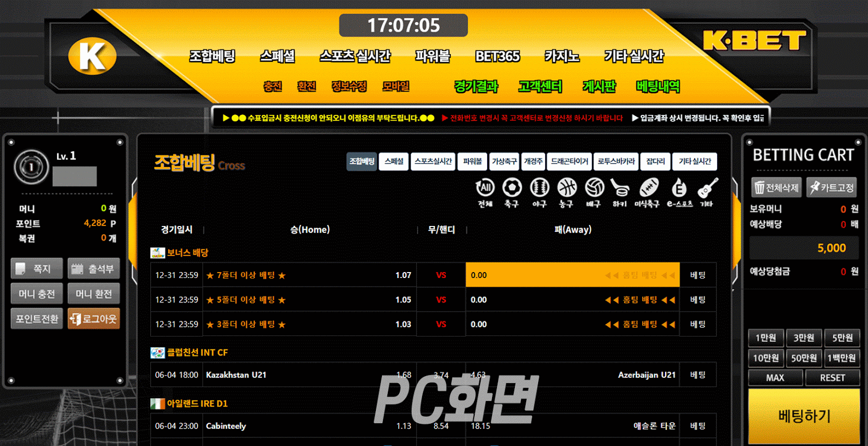Add 10만원 to bet amount
Screen dimensions: 868x446
click(x=766, y=358)
